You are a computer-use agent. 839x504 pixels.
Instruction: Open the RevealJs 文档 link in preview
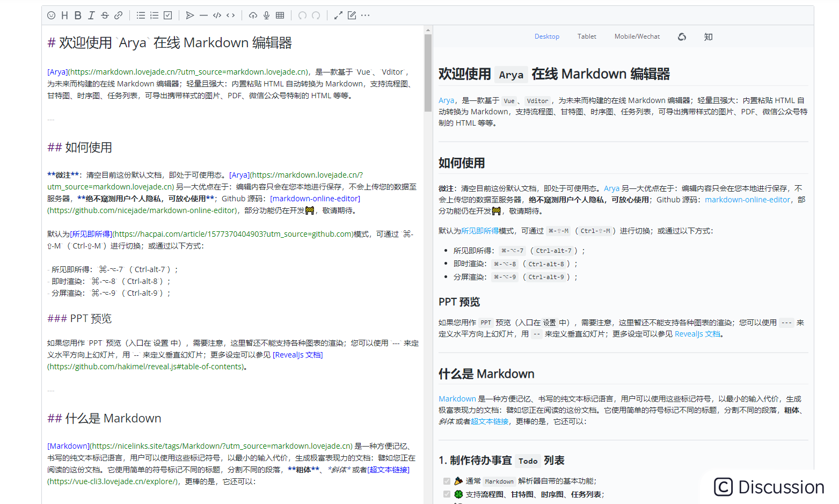(697, 334)
